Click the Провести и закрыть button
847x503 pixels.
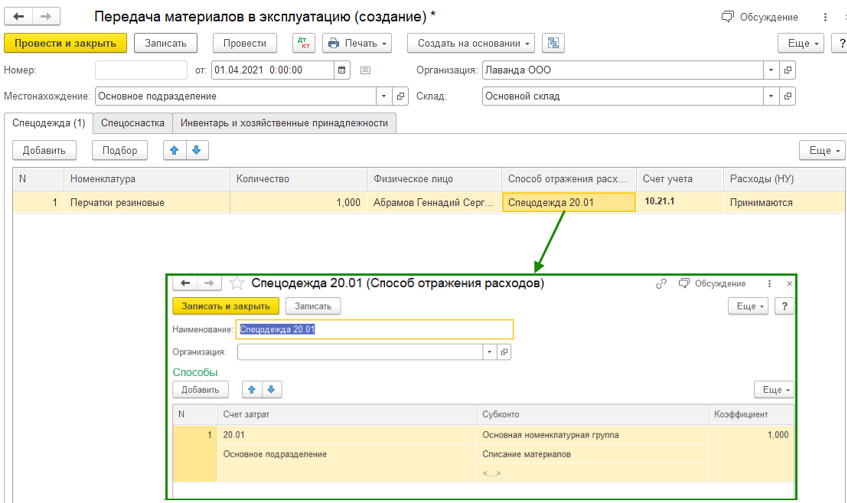(66, 43)
